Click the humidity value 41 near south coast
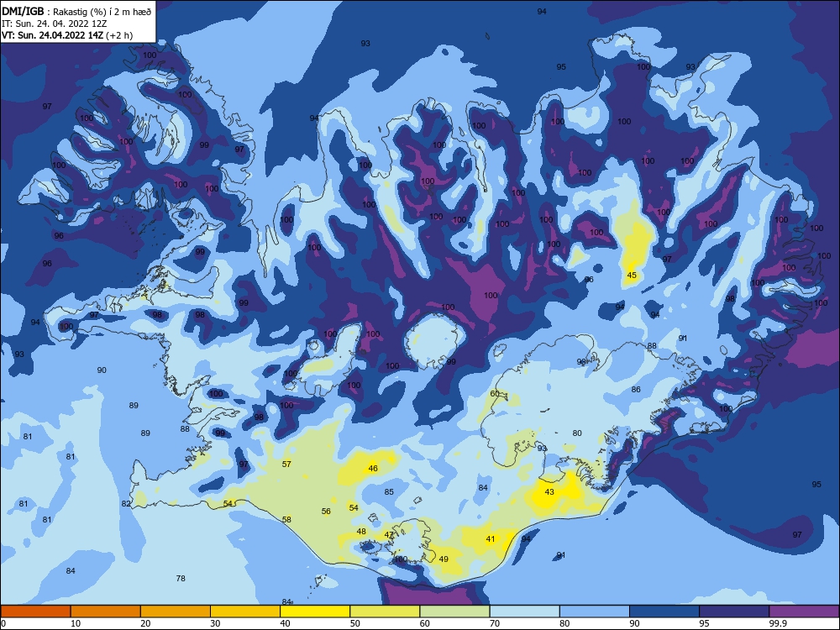Screen dimensions: 840x630 click(491, 539)
